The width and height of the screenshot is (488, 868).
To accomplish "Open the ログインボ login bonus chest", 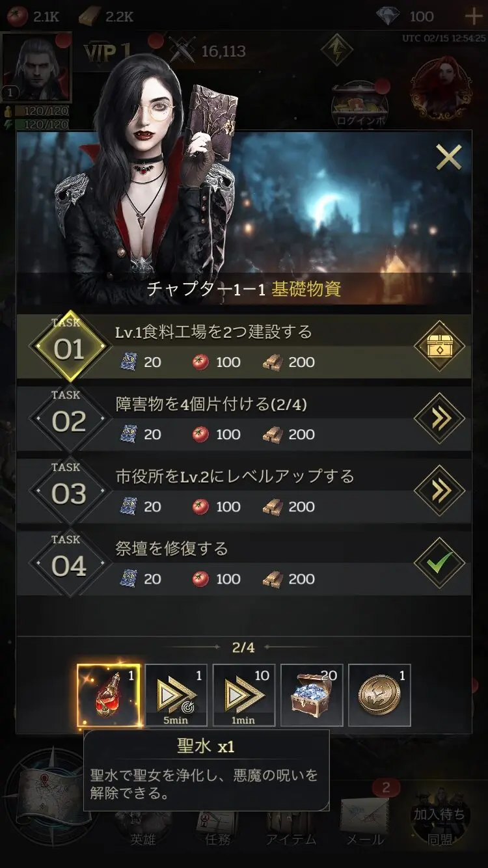I will point(359,104).
